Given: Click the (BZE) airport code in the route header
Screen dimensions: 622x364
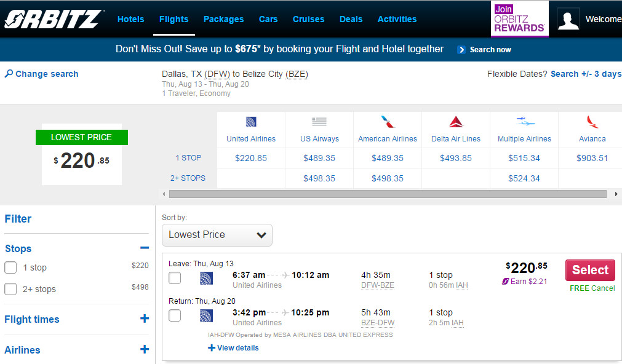Looking at the screenshot, I should pyautogui.click(x=297, y=74).
